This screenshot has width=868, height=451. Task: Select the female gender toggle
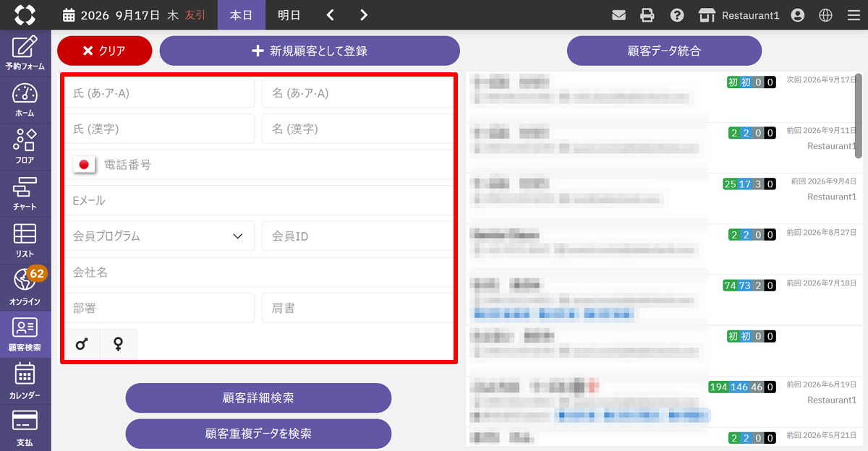point(118,344)
